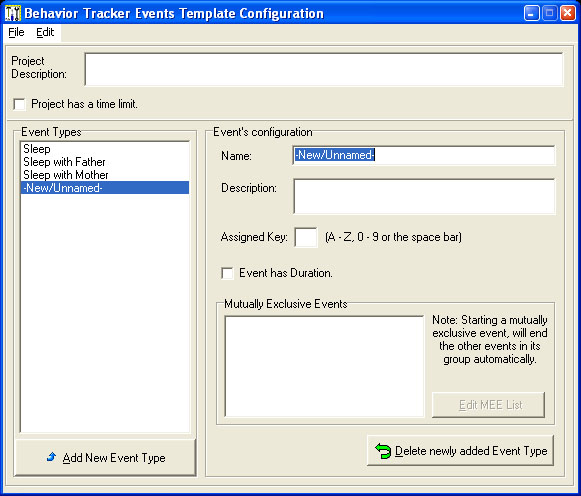The height and width of the screenshot is (496, 581).
Task: Click the Behavior Tracker title bar app icon
Action: pos(13,13)
